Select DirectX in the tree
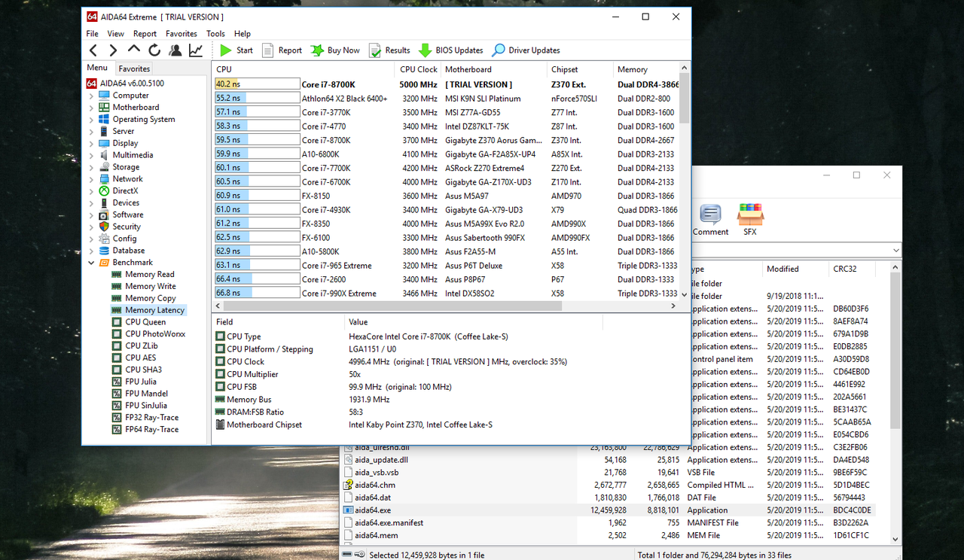This screenshot has width=964, height=560. (125, 191)
